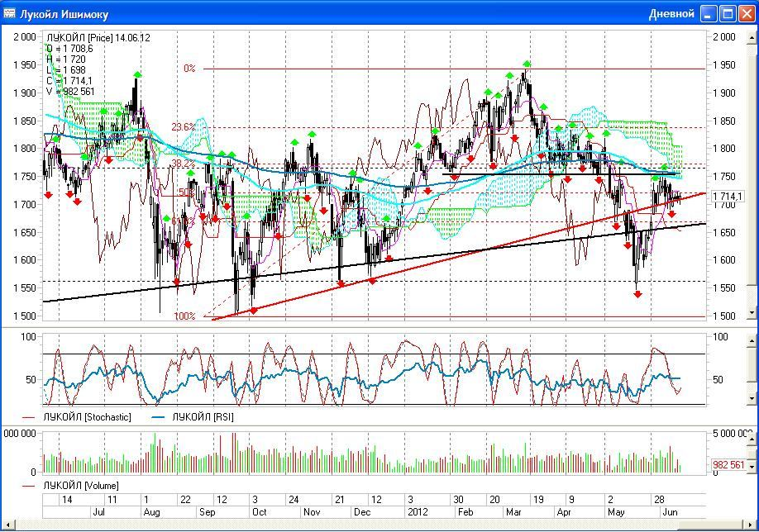Click the May month label on time axis
This screenshot has height=532, width=759.
point(616,511)
